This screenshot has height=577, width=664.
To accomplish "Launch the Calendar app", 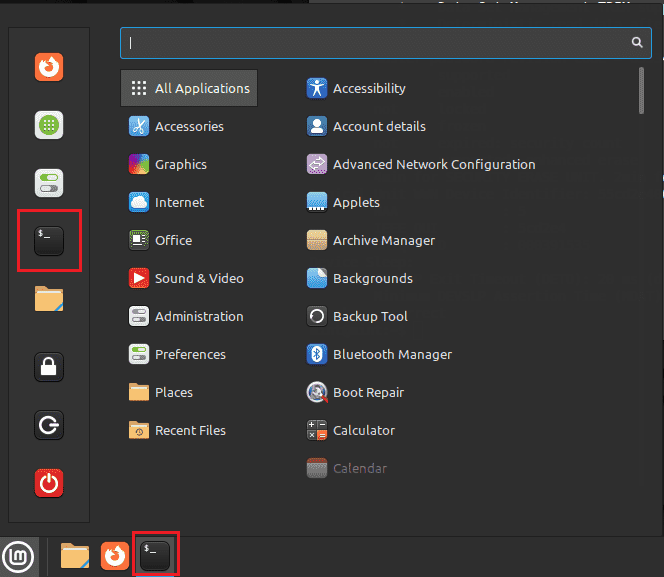I will coord(347,468).
